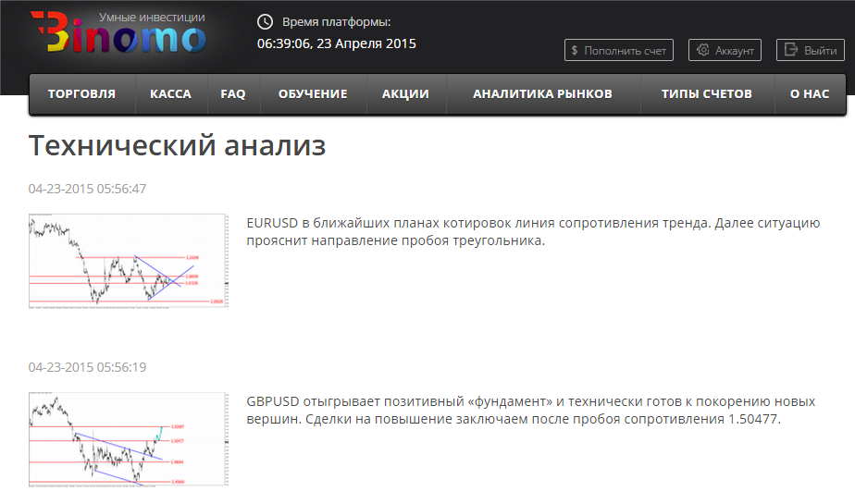Click the dollar icon for Пополнить счет

point(575,51)
